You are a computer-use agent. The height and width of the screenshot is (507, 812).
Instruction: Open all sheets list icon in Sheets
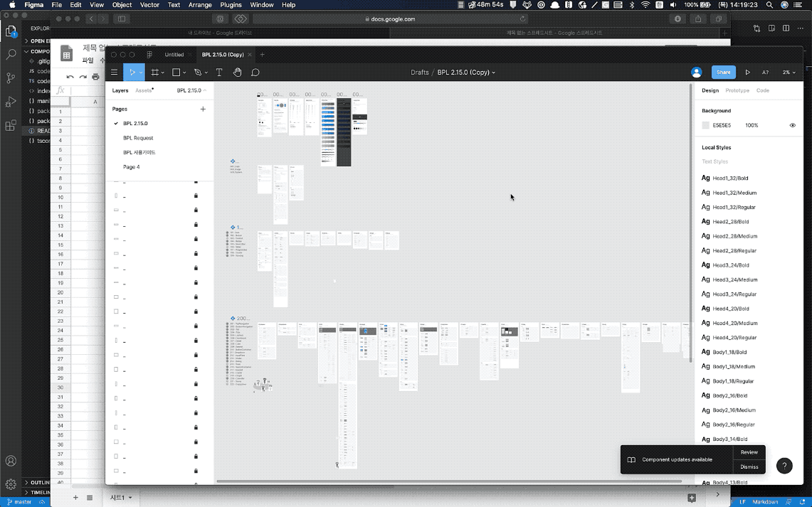tap(90, 497)
